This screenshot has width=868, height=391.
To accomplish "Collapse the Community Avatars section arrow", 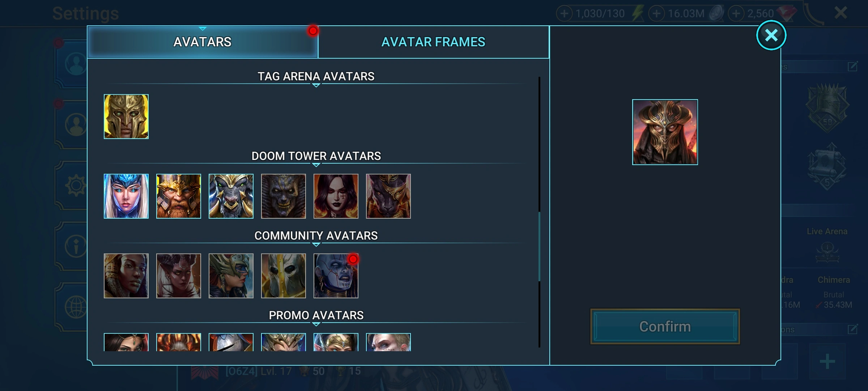I will click(316, 245).
